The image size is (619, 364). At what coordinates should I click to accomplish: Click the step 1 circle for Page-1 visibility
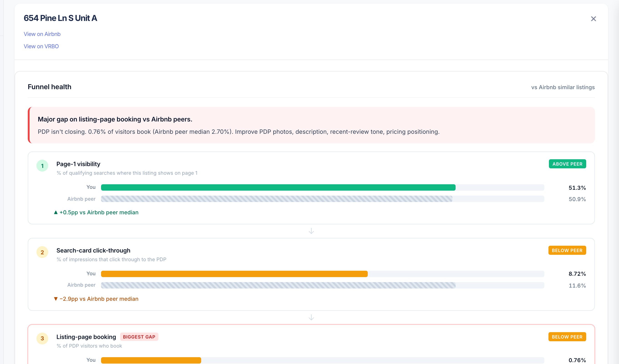point(42,166)
